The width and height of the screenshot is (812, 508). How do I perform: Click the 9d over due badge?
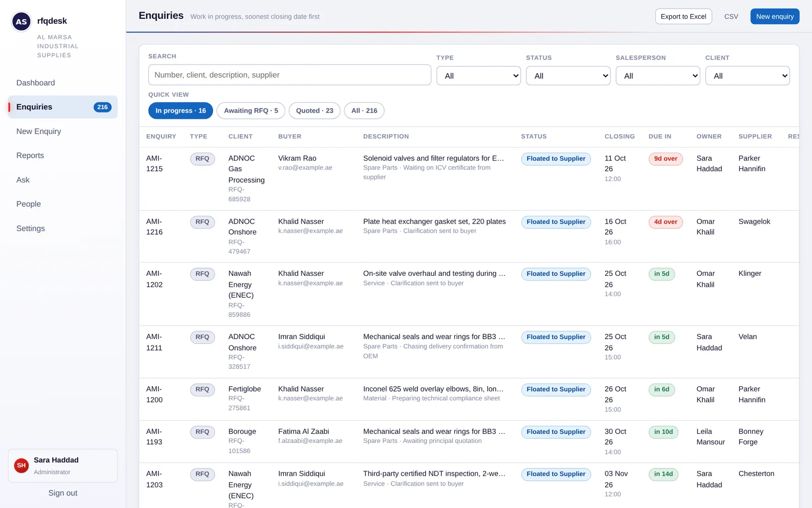665,159
